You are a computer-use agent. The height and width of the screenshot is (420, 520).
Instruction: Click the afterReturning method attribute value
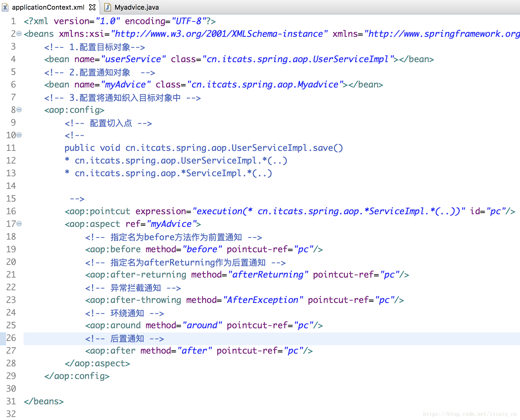[x=268, y=275]
